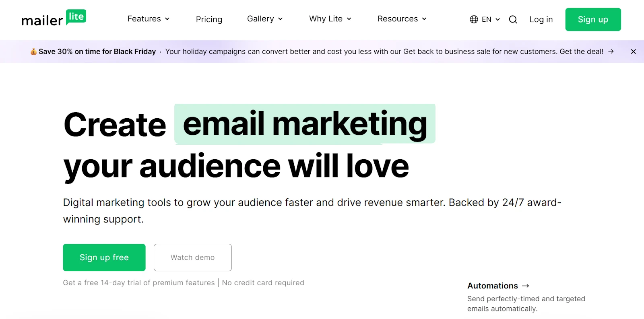The height and width of the screenshot is (319, 644).
Task: Open the search magnifier icon
Action: coord(513,19)
